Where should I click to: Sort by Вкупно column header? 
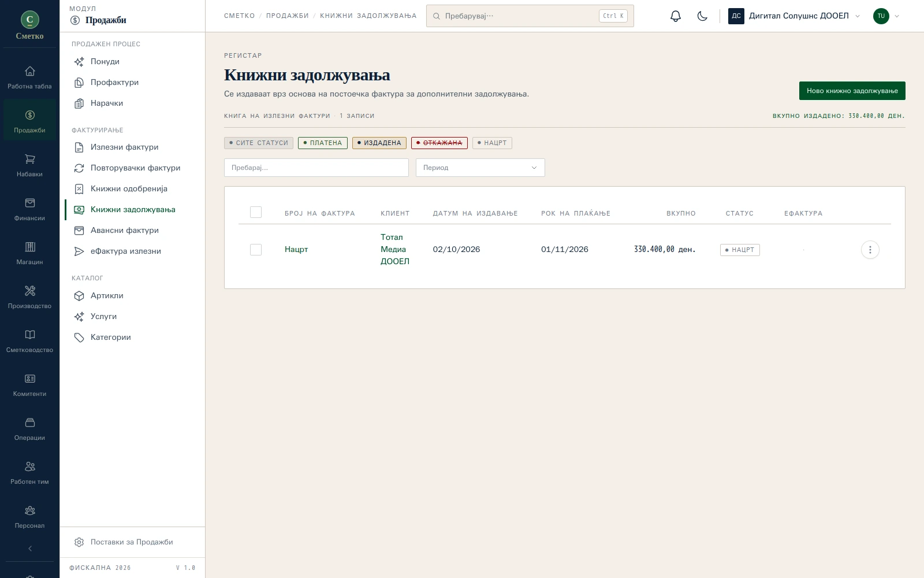[x=681, y=213]
